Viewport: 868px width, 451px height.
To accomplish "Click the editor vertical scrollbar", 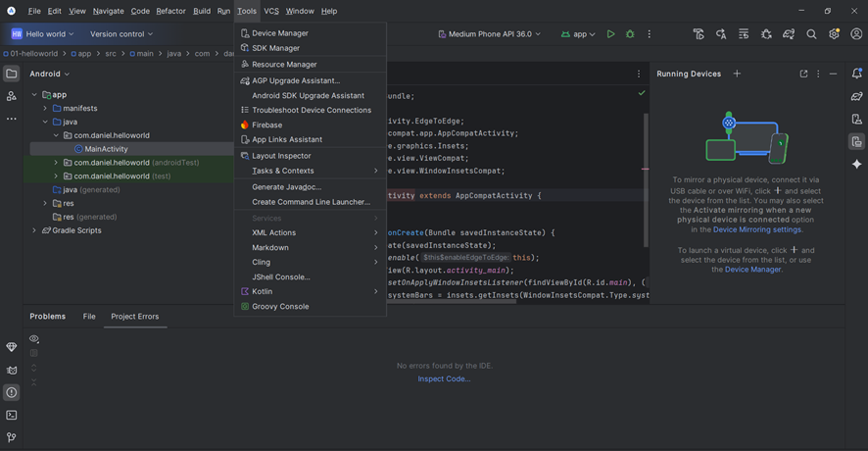I will [645, 176].
